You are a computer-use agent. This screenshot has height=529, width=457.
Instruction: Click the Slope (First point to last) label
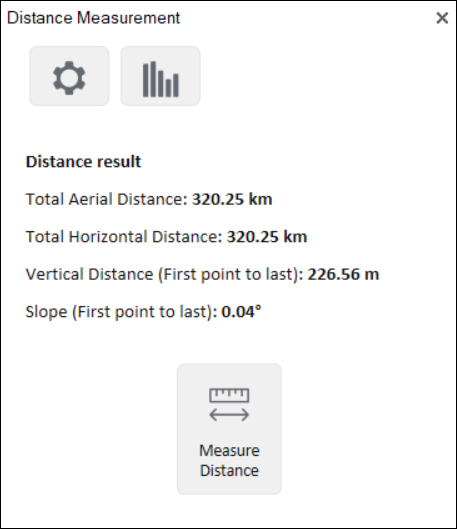121,312
